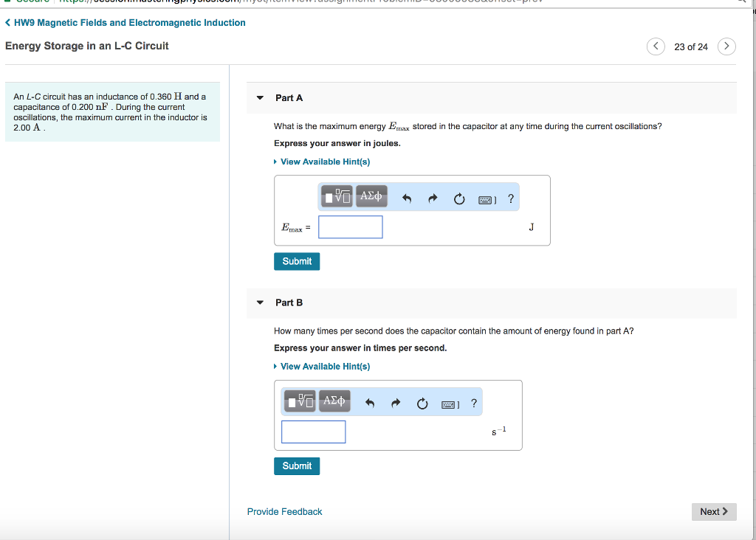The width and height of the screenshot is (756, 540).
Task: Reset the Part B answer field
Action: pyautogui.click(x=422, y=404)
